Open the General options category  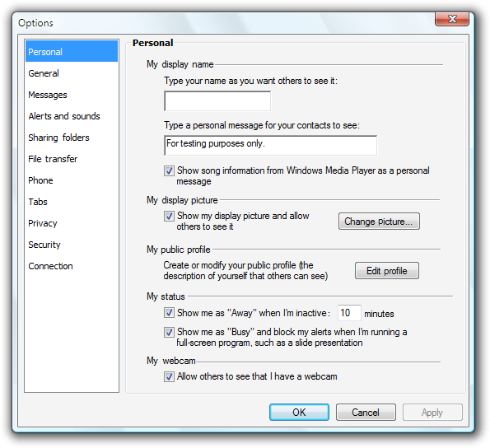72,73
